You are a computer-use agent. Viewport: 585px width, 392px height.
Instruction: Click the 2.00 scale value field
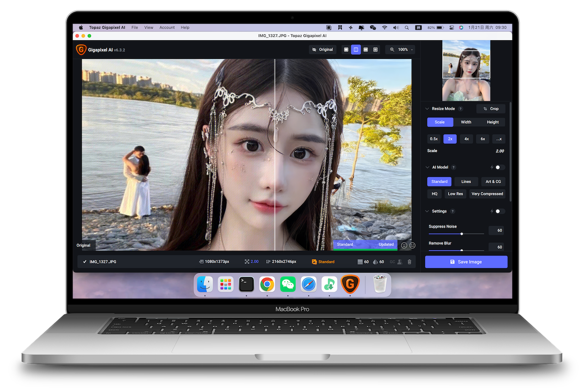coord(500,151)
